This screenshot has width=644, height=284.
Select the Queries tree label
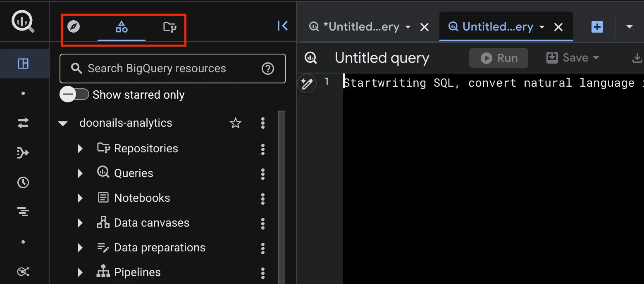134,173
